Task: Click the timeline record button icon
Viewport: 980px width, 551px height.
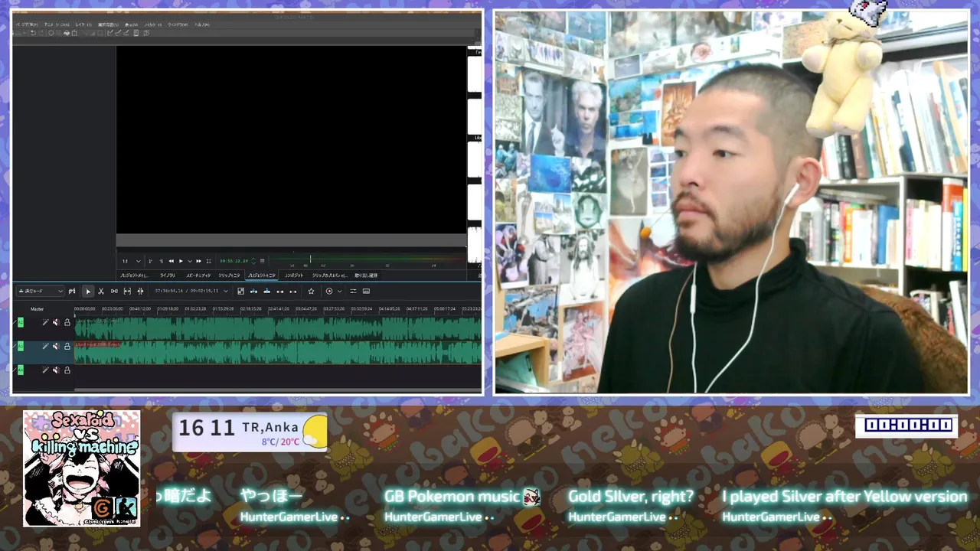Action: 329,291
